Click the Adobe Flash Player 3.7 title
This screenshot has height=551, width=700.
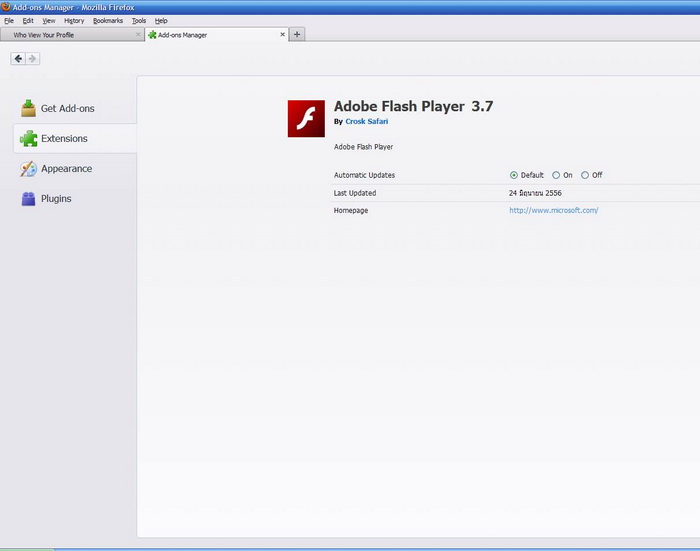coord(413,106)
